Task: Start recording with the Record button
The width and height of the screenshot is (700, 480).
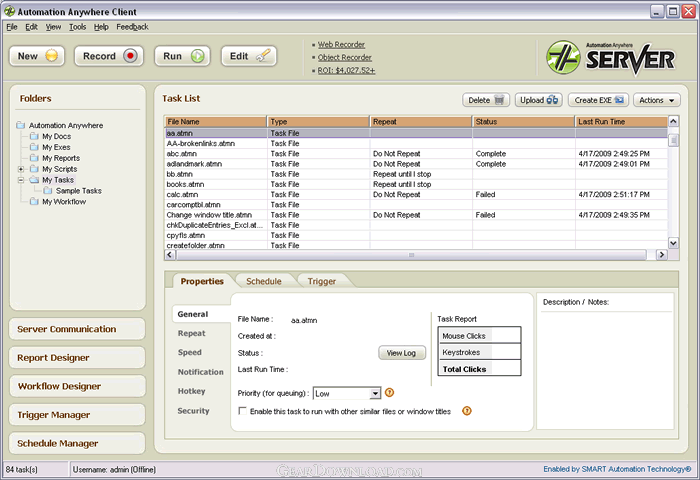Action: pyautogui.click(x=108, y=56)
